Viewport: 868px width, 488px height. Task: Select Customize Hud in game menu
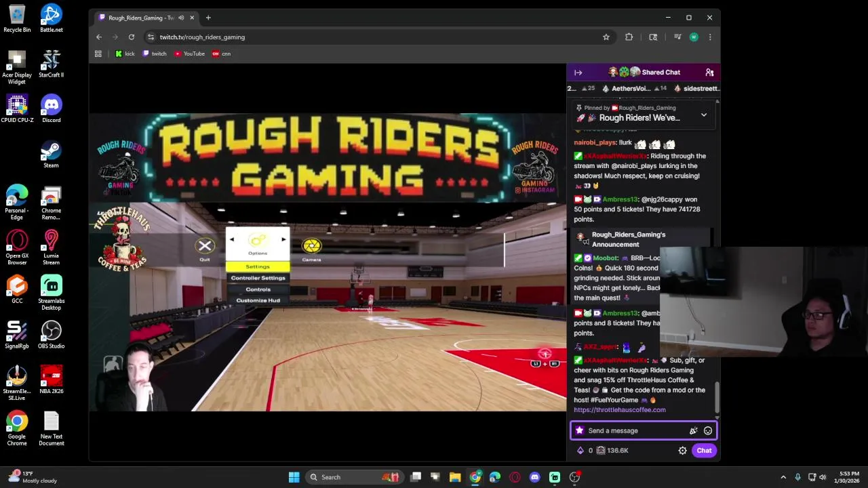[258, 300]
